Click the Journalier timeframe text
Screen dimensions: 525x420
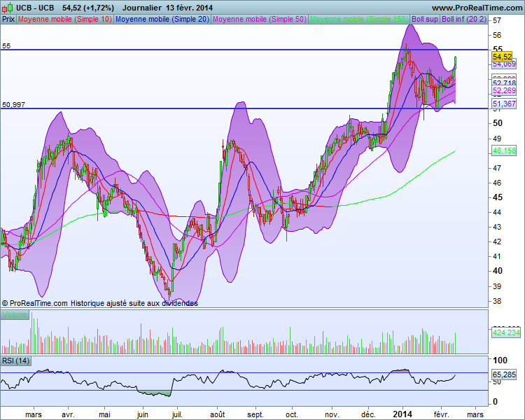(142, 8)
